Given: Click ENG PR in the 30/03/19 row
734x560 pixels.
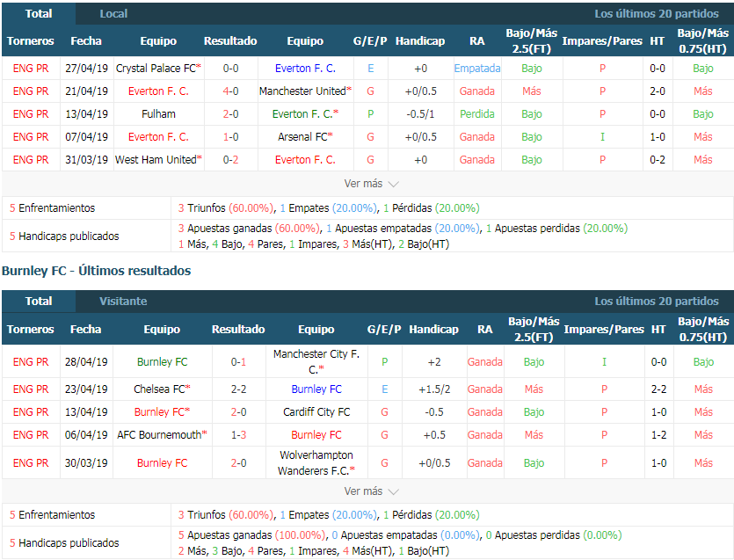Looking at the screenshot, I should [x=31, y=463].
